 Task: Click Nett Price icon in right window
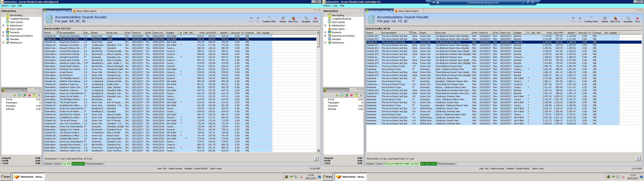[615, 19]
